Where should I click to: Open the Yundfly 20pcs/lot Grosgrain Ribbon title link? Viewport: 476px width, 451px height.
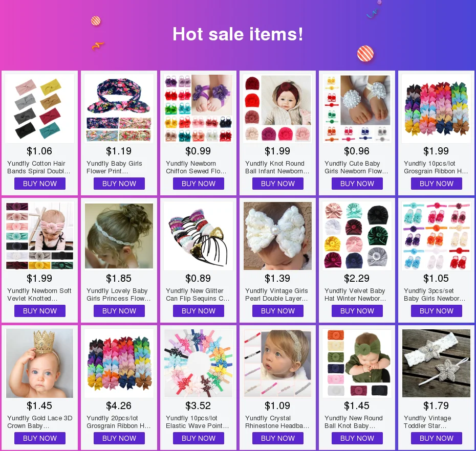click(x=118, y=422)
